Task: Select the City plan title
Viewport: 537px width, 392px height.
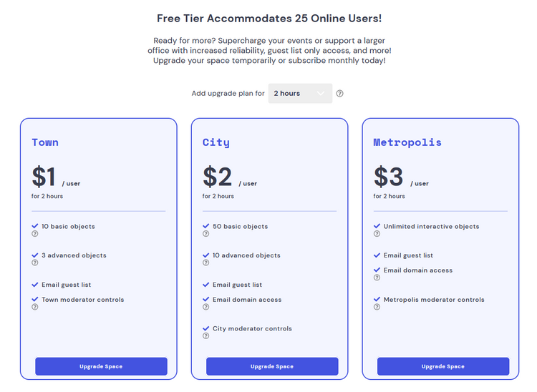Action: click(x=216, y=142)
